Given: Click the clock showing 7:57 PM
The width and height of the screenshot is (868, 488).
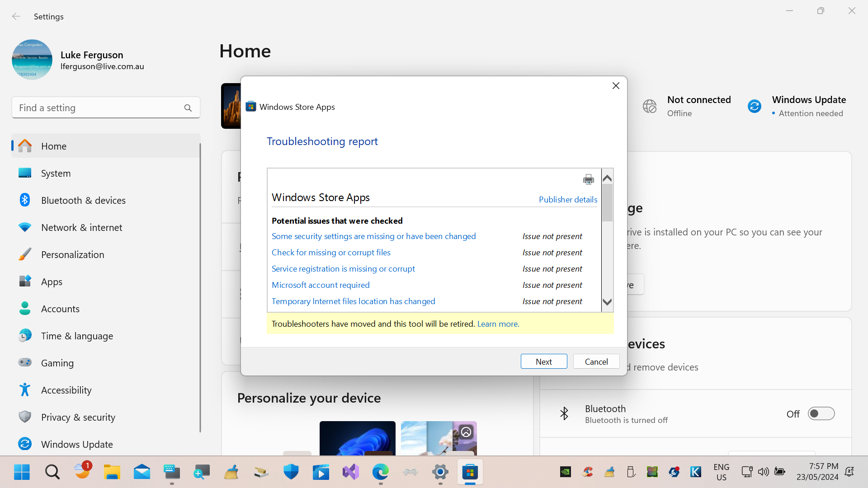Looking at the screenshot, I should click(x=817, y=472).
